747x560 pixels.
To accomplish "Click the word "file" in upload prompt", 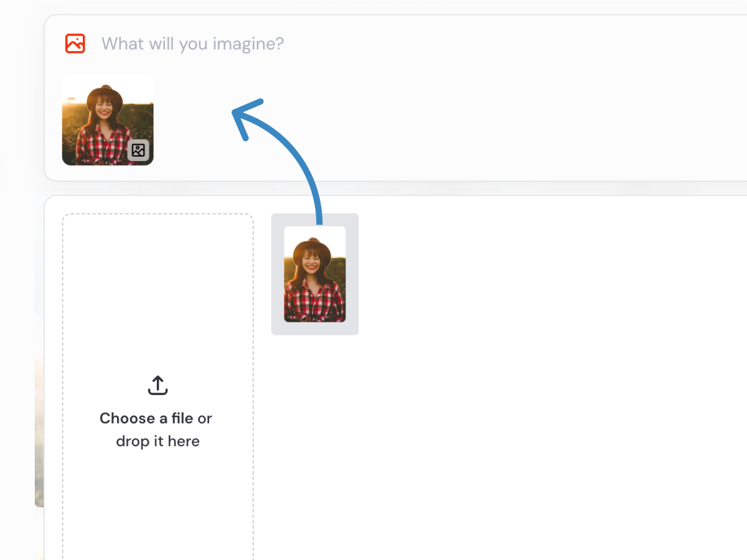I will (182, 418).
